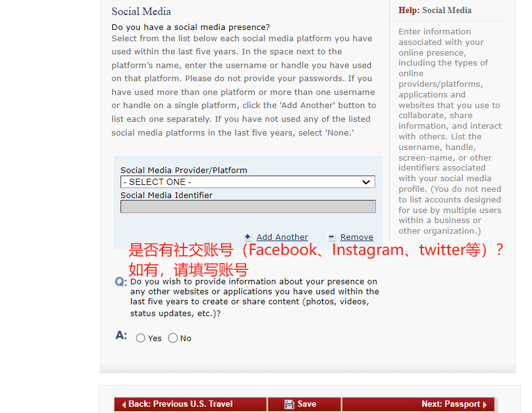The image size is (532, 413).
Task: Click the plus icon beside Add Another
Action: click(248, 237)
